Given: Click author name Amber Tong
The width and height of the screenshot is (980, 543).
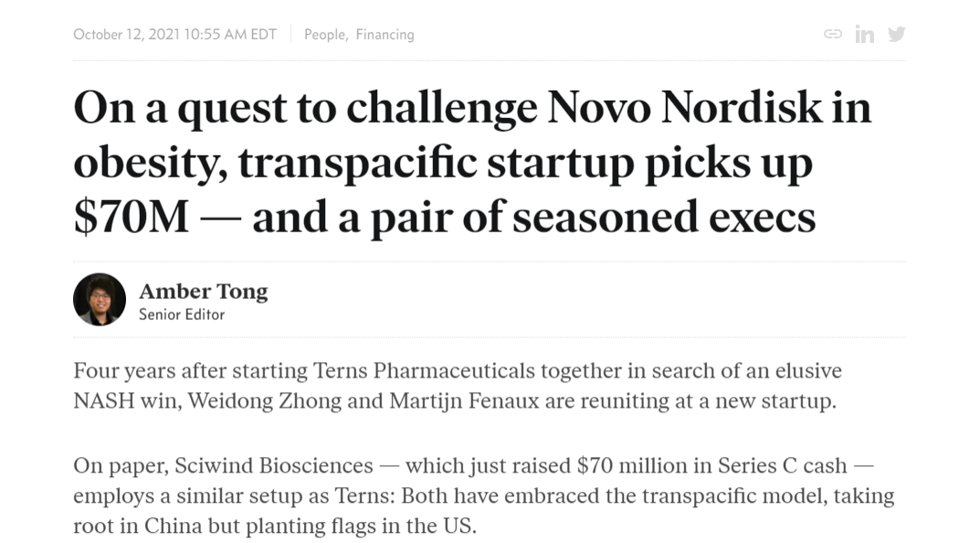Looking at the screenshot, I should pyautogui.click(x=203, y=292).
